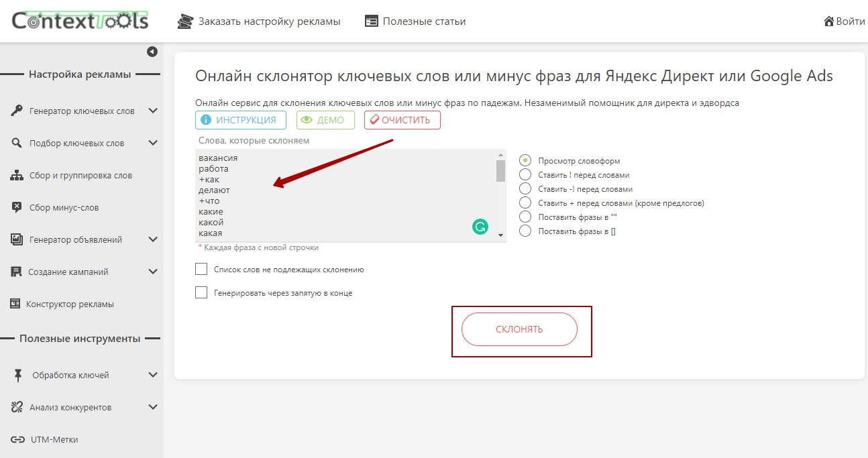Click the textarea scrollbar thumb
The height and width of the screenshot is (458, 868).
pos(500,171)
